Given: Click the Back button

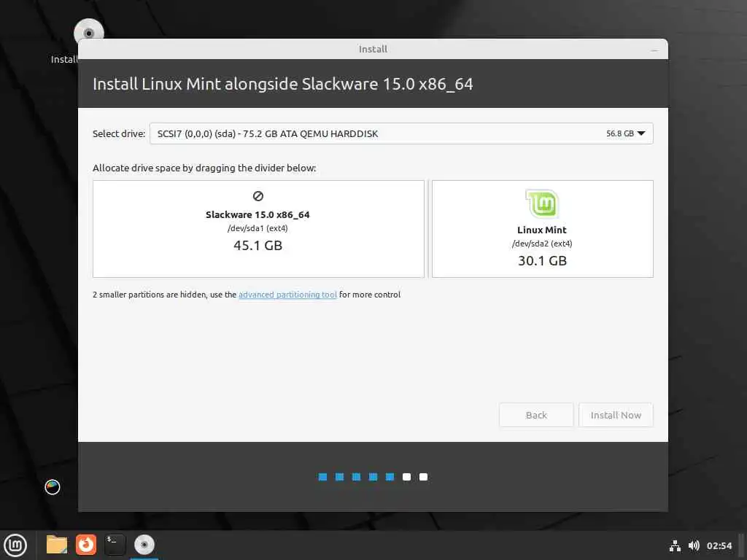Looking at the screenshot, I should pos(536,415).
